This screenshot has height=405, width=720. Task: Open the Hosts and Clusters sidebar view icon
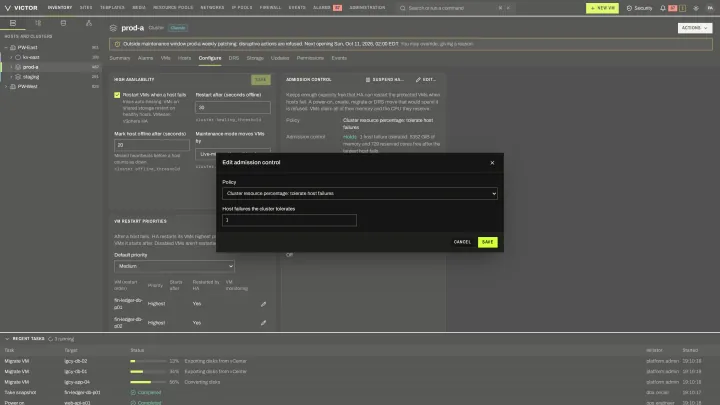click(x=13, y=23)
